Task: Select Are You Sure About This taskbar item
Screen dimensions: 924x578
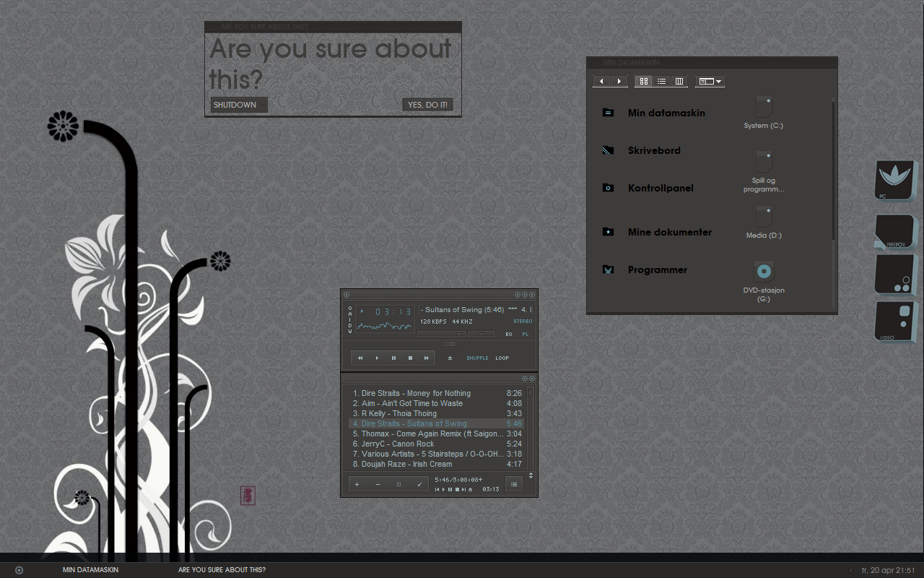Action: (x=222, y=570)
